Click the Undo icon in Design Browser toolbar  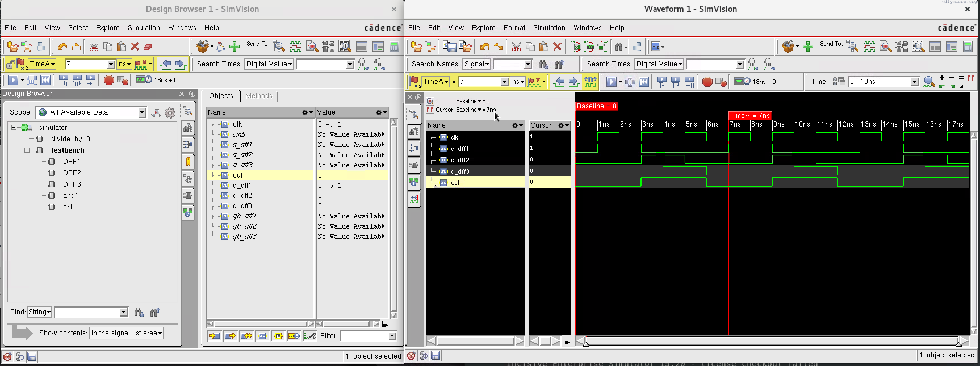pos(62,47)
